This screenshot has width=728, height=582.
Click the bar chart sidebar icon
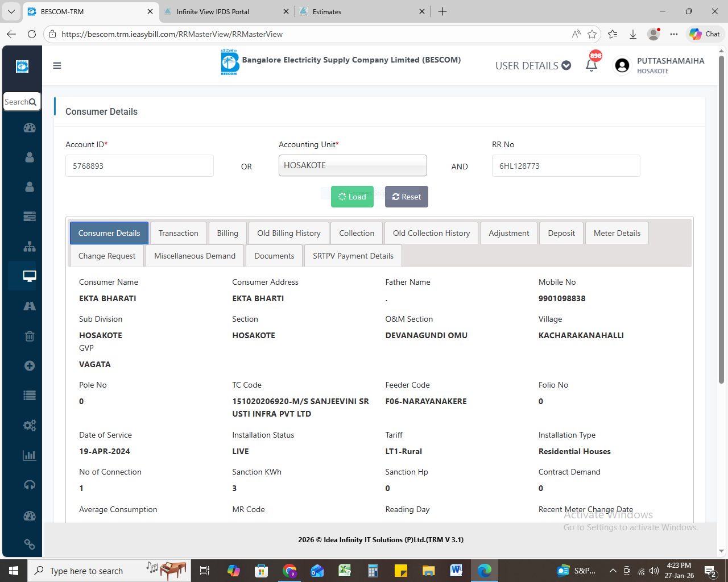tap(30, 455)
